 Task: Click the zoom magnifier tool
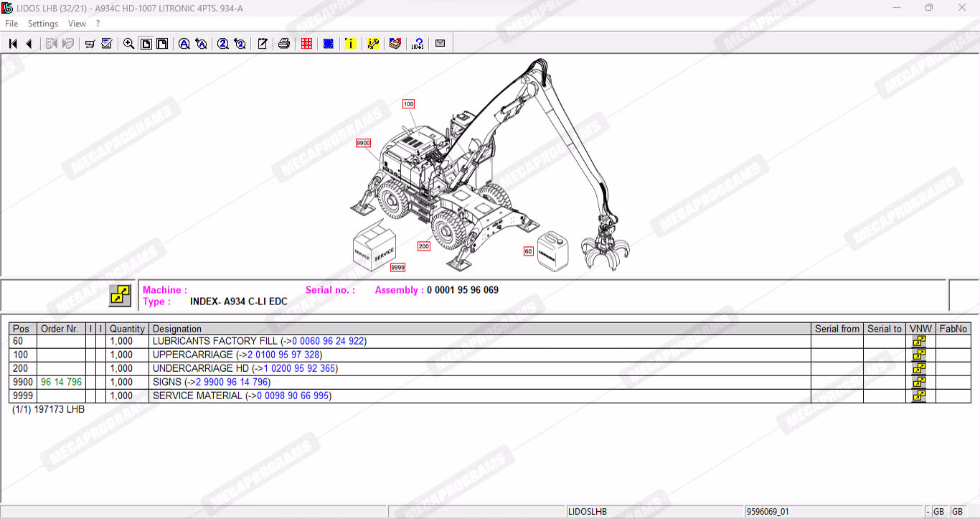click(x=129, y=44)
